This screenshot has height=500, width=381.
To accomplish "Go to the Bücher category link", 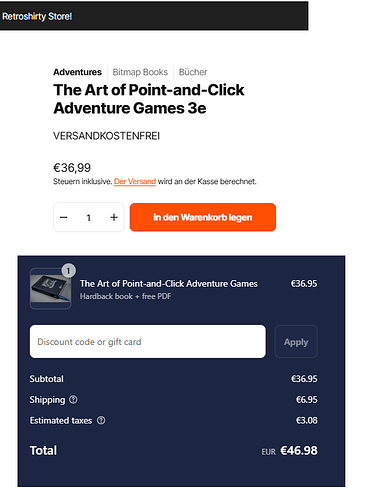I will point(193,72).
